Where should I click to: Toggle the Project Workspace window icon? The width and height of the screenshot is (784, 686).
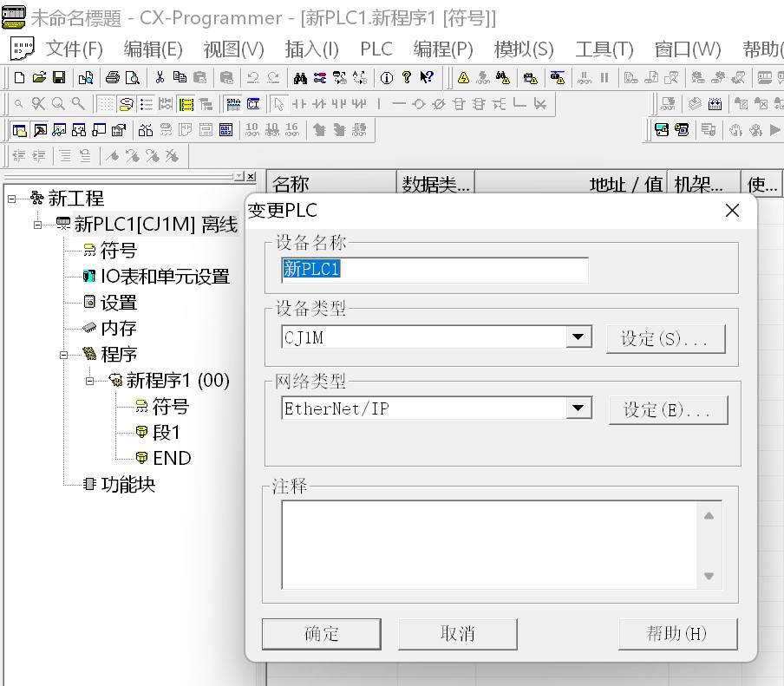tap(19, 130)
